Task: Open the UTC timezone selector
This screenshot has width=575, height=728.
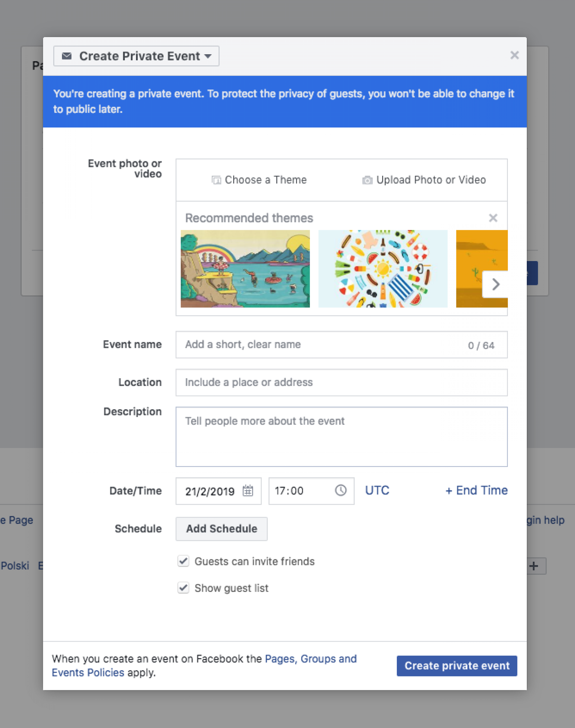Action: (x=377, y=490)
